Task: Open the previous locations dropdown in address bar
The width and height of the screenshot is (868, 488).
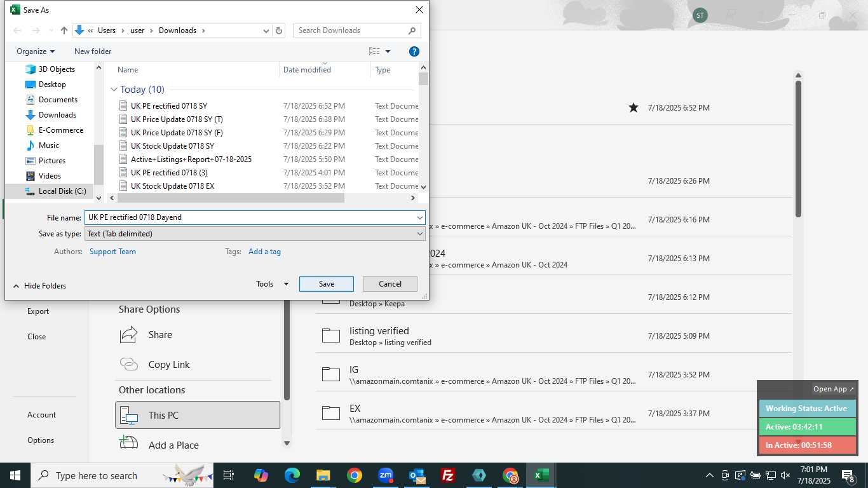Action: tap(266, 30)
